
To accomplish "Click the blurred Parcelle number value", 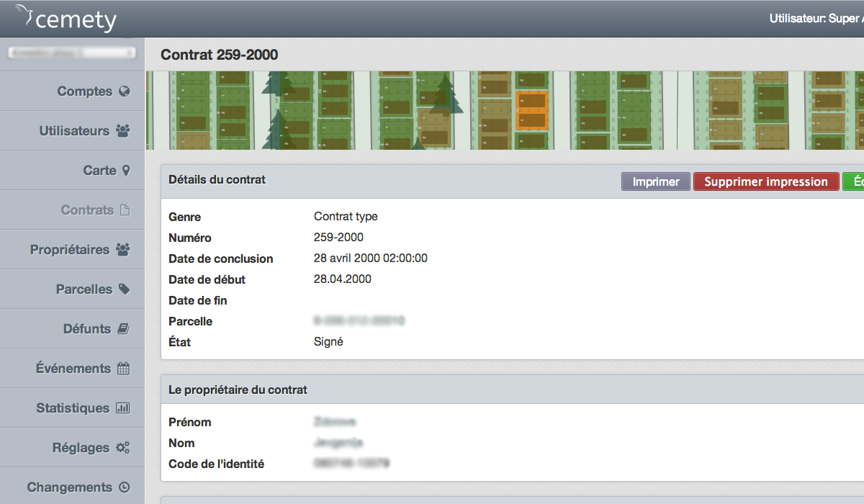I will (x=359, y=321).
